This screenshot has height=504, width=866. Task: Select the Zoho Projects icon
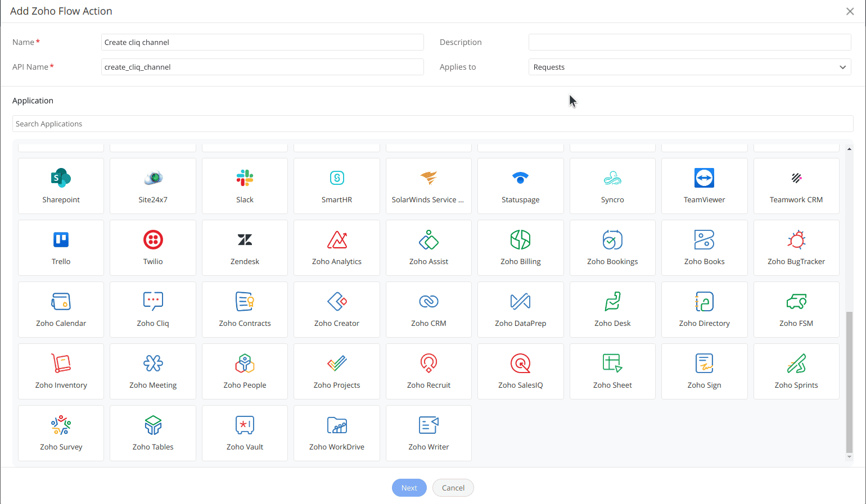pyautogui.click(x=337, y=371)
